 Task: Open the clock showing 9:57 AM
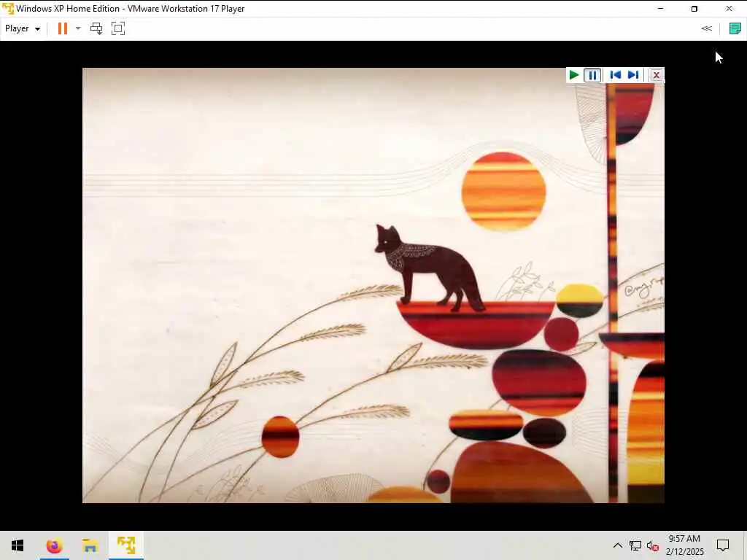click(x=684, y=545)
